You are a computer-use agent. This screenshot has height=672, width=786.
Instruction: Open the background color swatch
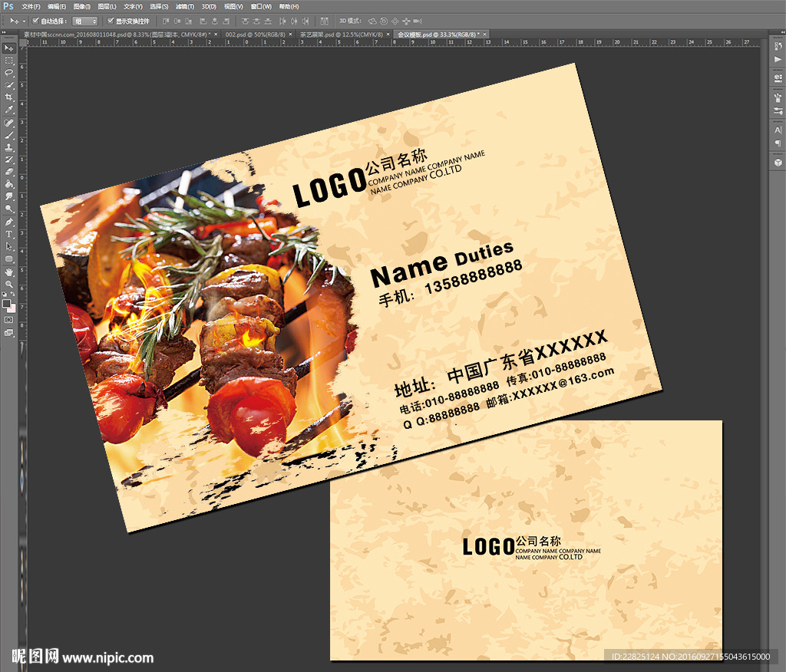[12, 308]
